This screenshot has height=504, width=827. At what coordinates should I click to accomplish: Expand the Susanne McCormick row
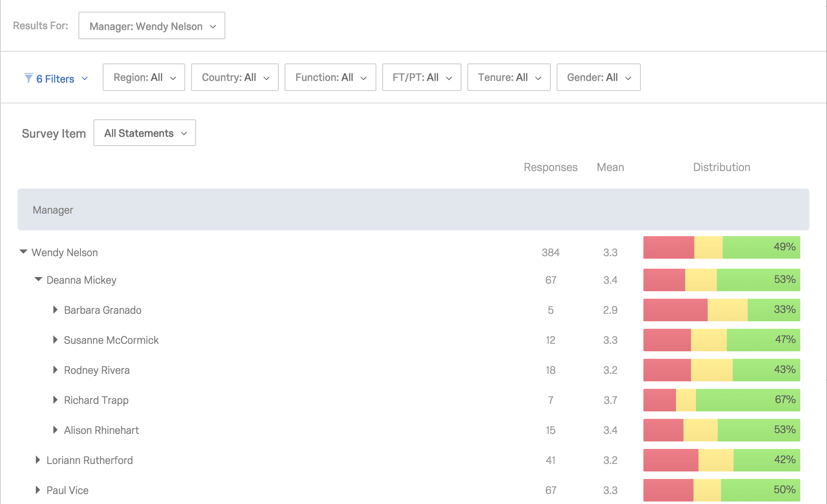55,340
